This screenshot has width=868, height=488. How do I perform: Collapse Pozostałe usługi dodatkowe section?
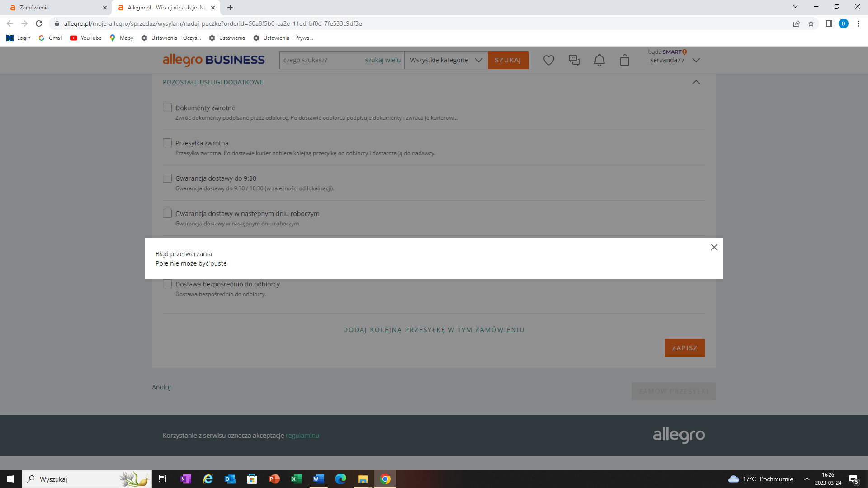[x=696, y=82]
